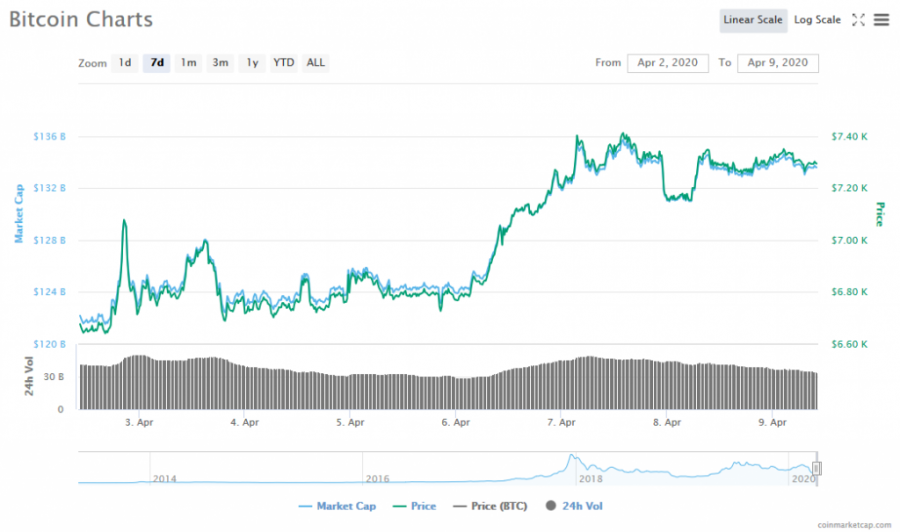
Task: Toggle Price (BTC) series in legend
Action: pyautogui.click(x=490, y=506)
